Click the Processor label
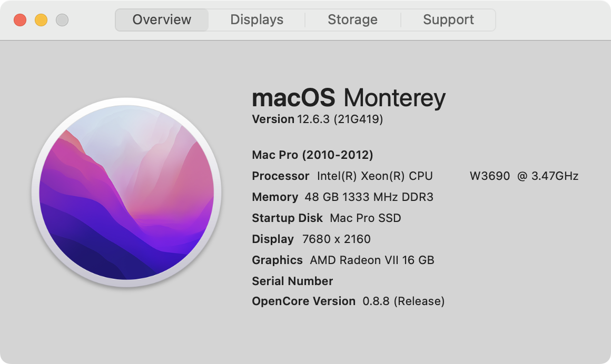611x364 pixels. [x=280, y=176]
